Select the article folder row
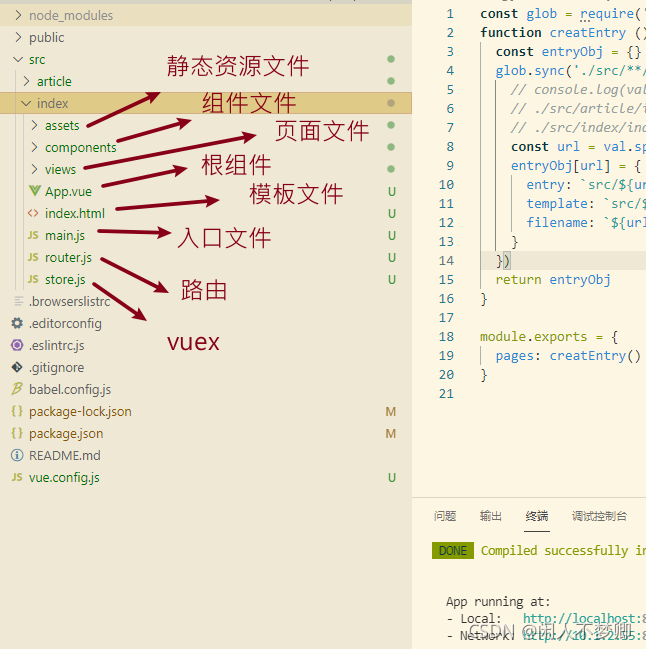 tap(206, 81)
